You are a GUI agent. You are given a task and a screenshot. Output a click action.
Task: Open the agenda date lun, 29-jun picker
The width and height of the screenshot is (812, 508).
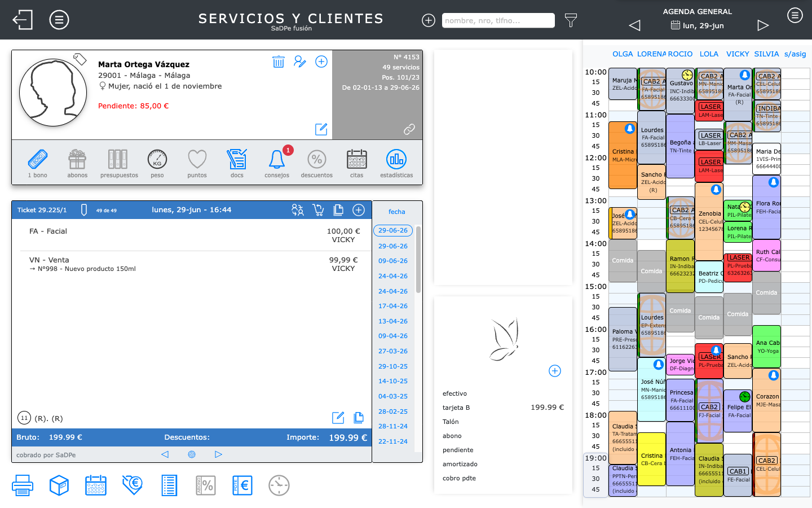[x=698, y=25]
